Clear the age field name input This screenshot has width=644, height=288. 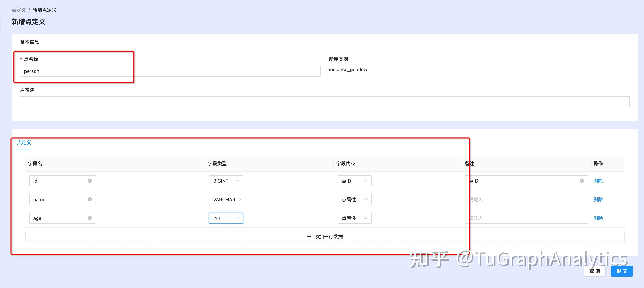point(90,218)
